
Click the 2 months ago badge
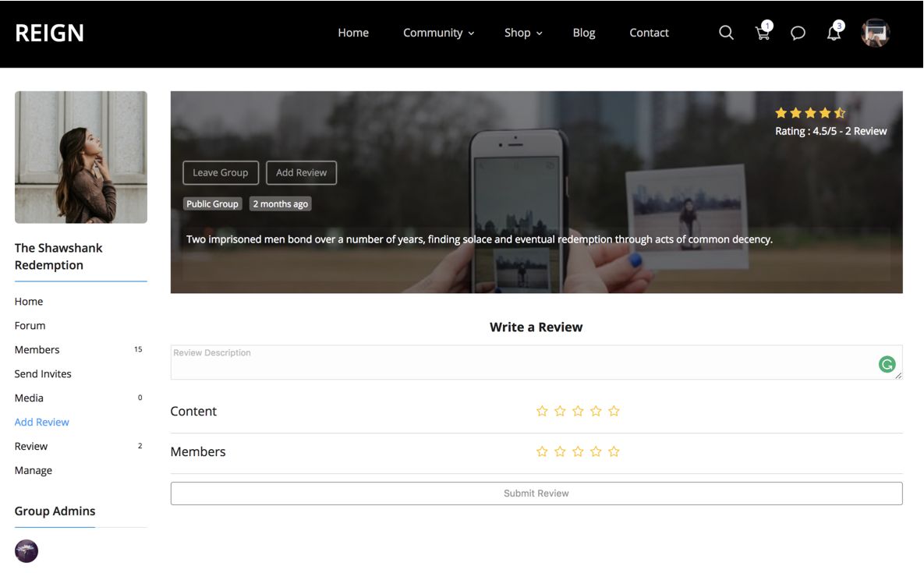coord(281,203)
